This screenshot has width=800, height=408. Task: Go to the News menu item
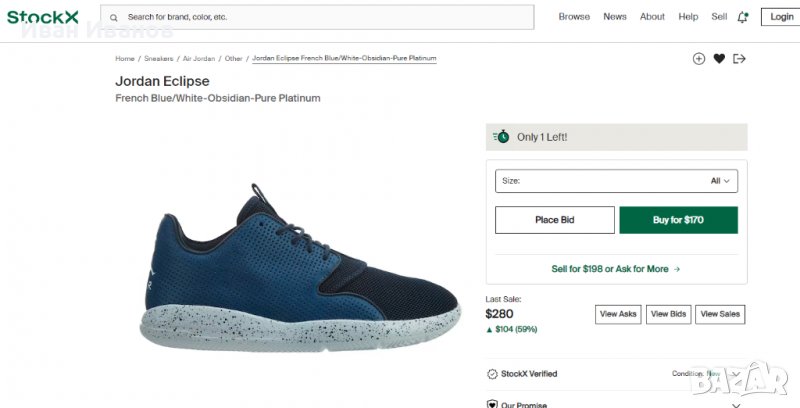pos(615,17)
